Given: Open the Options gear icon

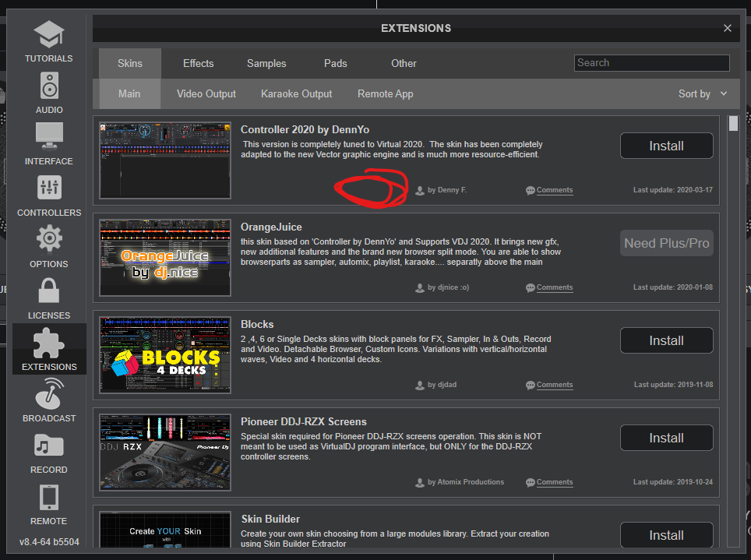Looking at the screenshot, I should point(49,238).
